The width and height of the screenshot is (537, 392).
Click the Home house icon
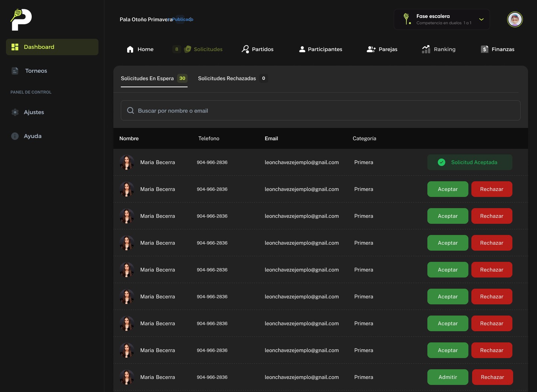pos(130,49)
